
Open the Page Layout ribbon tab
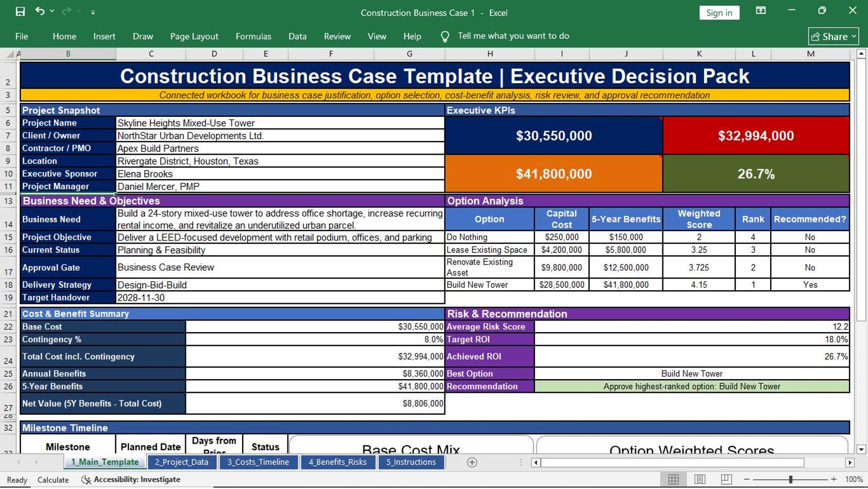click(194, 37)
